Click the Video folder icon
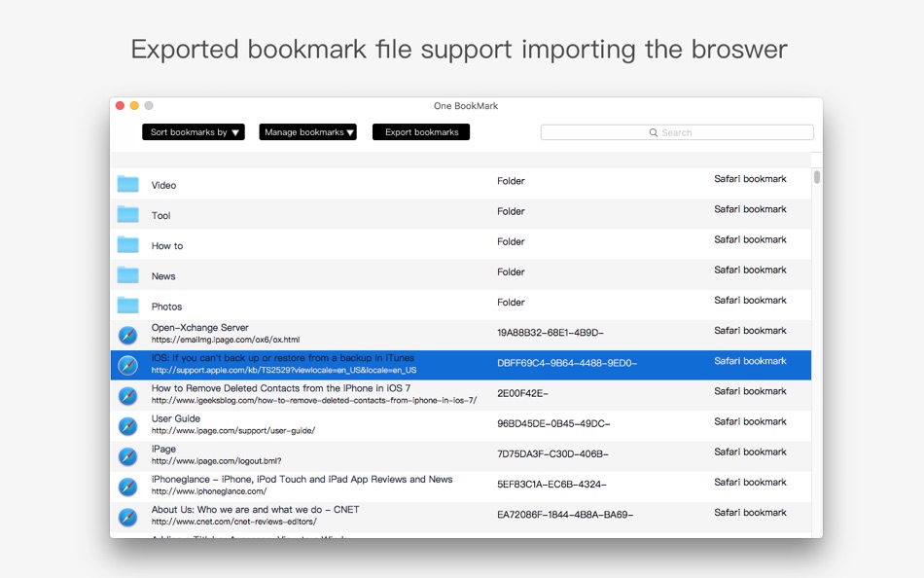 [127, 184]
